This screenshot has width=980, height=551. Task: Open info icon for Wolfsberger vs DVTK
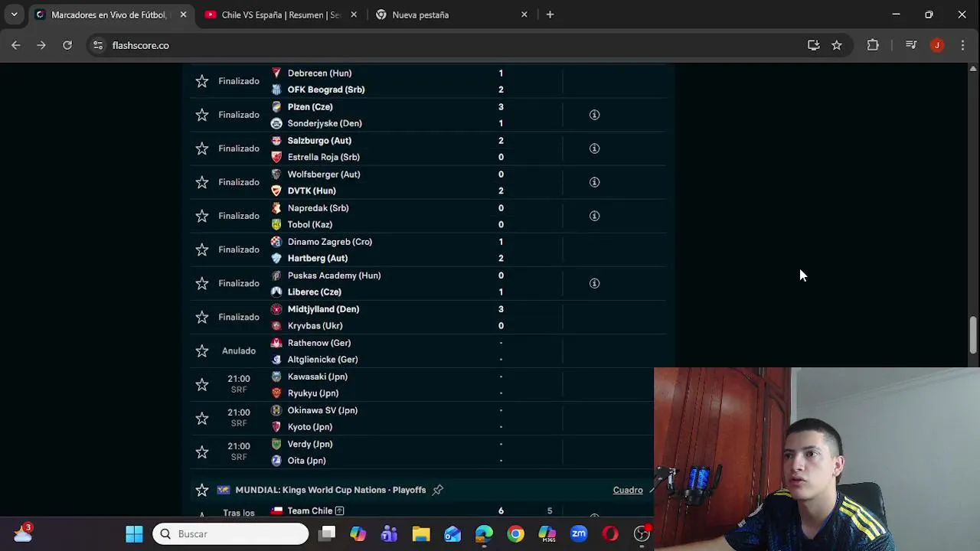pos(594,182)
